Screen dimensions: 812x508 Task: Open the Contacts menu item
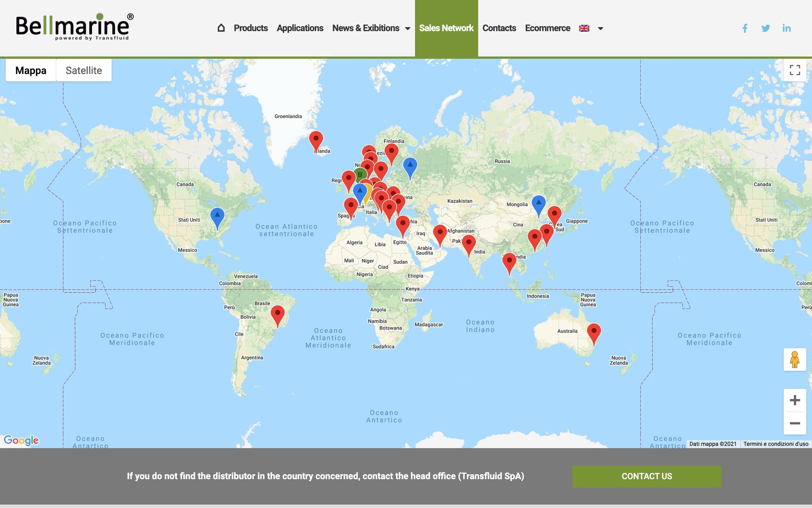tap(499, 28)
